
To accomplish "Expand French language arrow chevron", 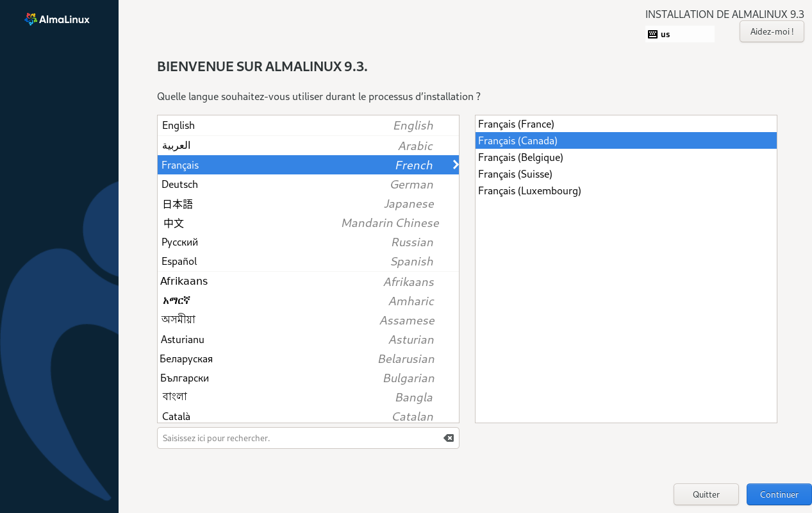I will (x=455, y=165).
